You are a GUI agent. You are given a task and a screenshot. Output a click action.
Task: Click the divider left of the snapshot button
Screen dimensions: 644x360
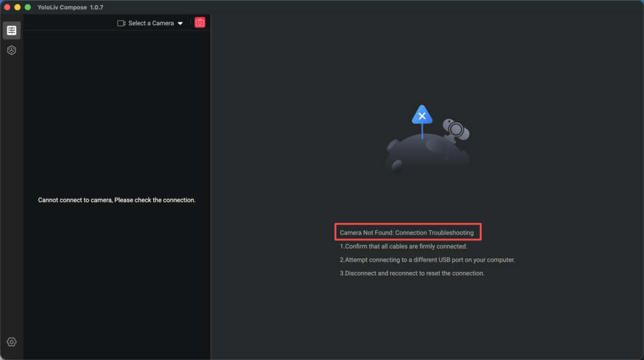191,23
